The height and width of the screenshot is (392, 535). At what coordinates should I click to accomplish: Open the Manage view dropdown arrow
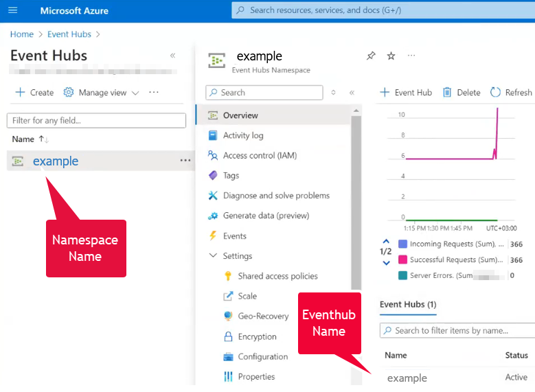tap(135, 93)
